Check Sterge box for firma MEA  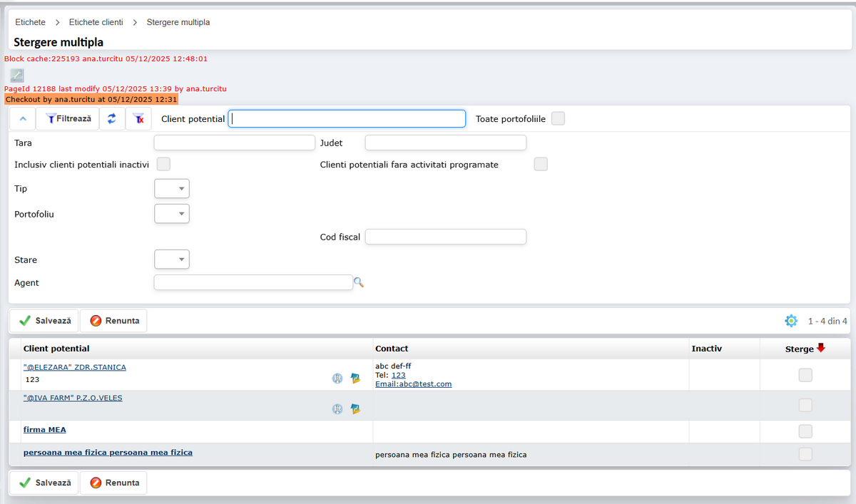[x=805, y=431]
